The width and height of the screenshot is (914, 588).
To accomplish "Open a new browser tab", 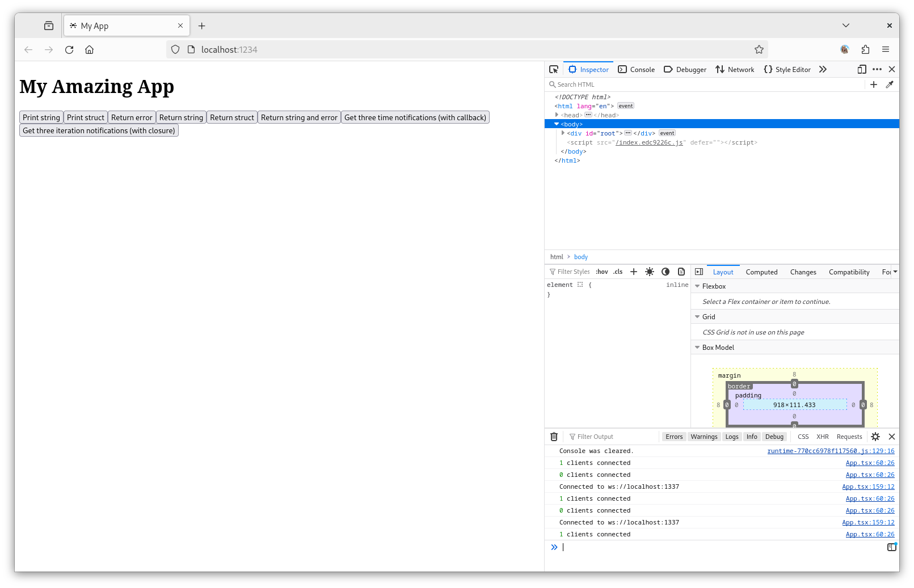I will pos(201,26).
